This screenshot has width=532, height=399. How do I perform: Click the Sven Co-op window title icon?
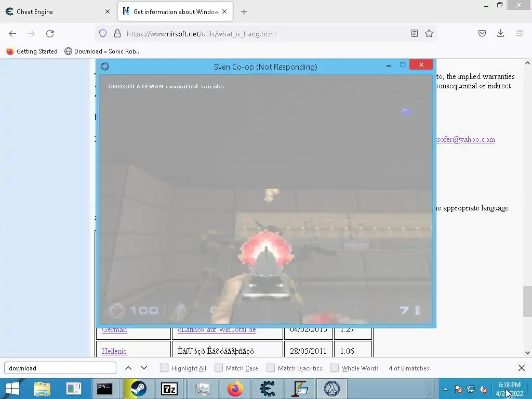[x=105, y=66]
